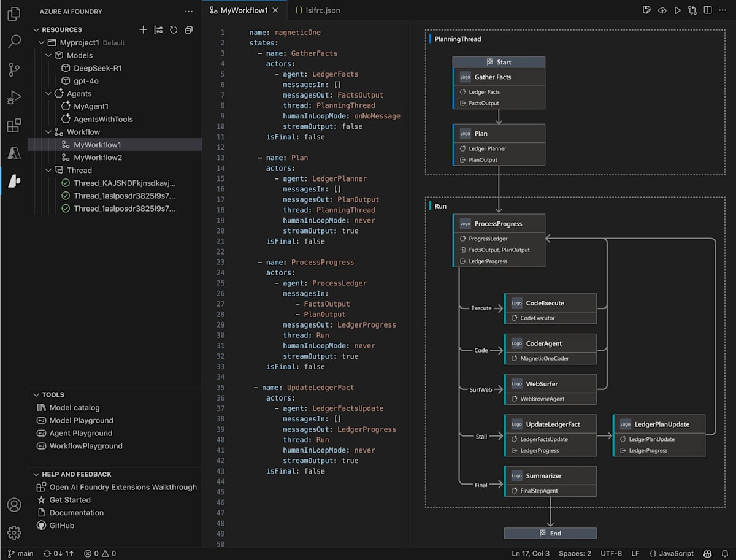Open editor more actions ellipsis
This screenshot has width=736, height=560.
point(723,10)
